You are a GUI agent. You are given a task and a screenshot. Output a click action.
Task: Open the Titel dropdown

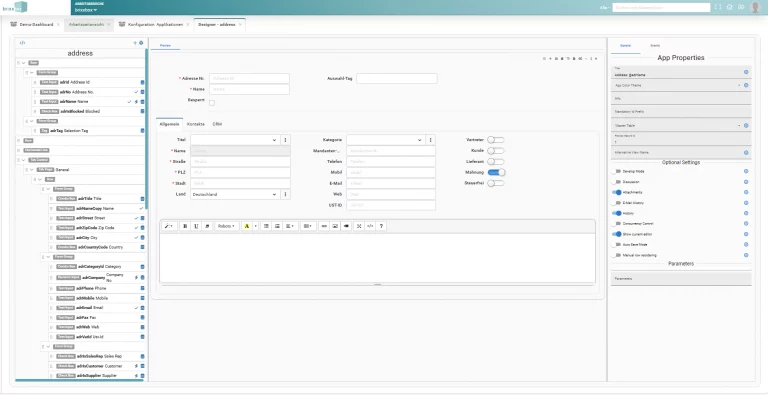pyautogui.click(x=236, y=140)
